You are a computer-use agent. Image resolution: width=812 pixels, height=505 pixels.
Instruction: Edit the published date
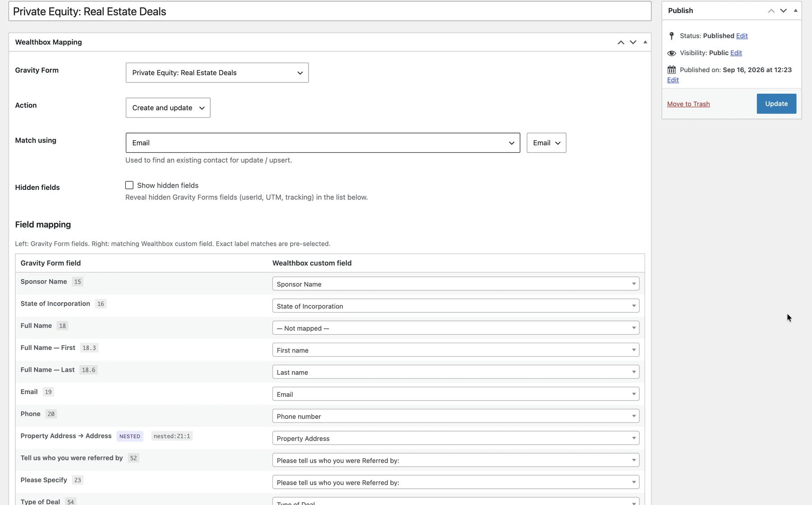pos(673,80)
